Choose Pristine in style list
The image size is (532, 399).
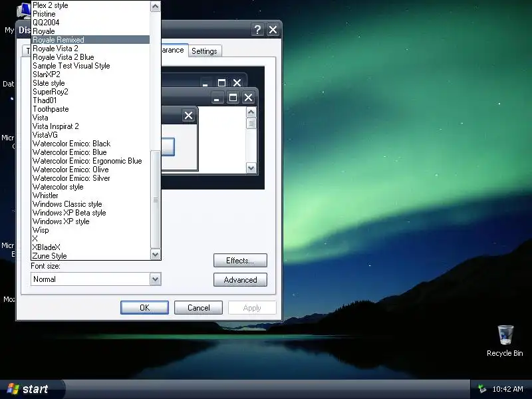(90, 14)
